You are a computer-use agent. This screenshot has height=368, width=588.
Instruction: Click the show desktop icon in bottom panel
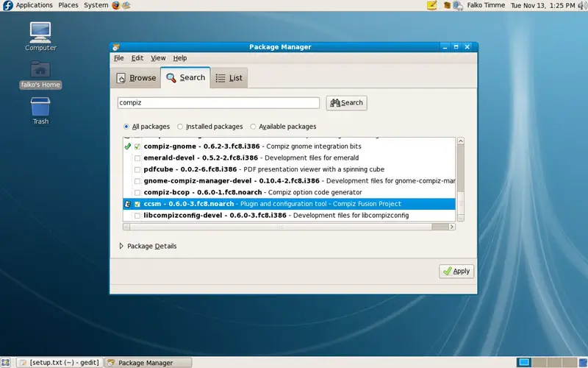point(6,363)
